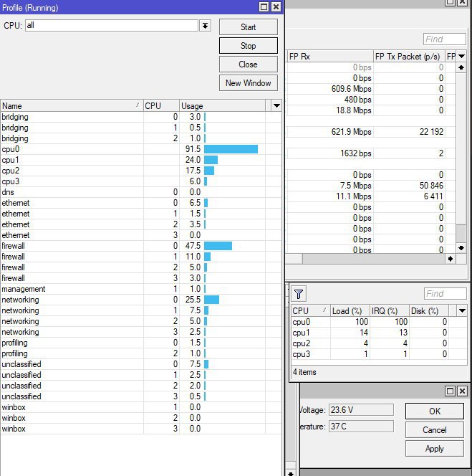Sort by FP Rx column header
This screenshot has height=476, width=472.
[x=330, y=56]
